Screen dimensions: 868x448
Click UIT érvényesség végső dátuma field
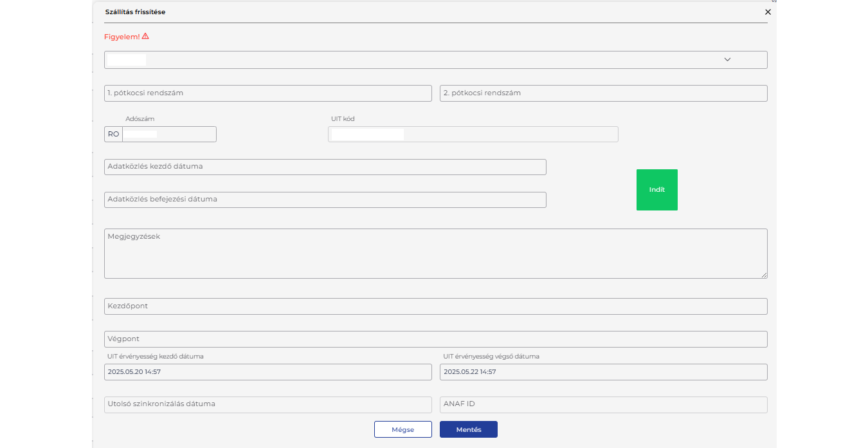pos(603,372)
